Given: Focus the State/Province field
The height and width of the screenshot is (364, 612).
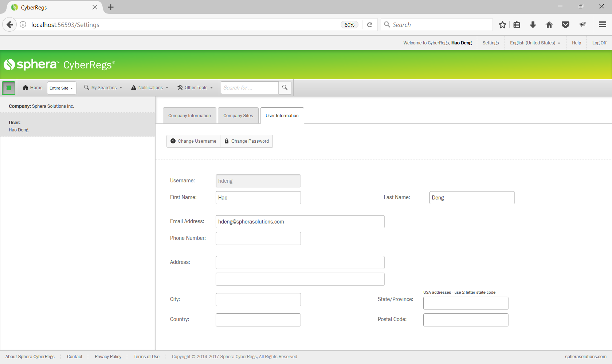Looking at the screenshot, I should pos(466,303).
